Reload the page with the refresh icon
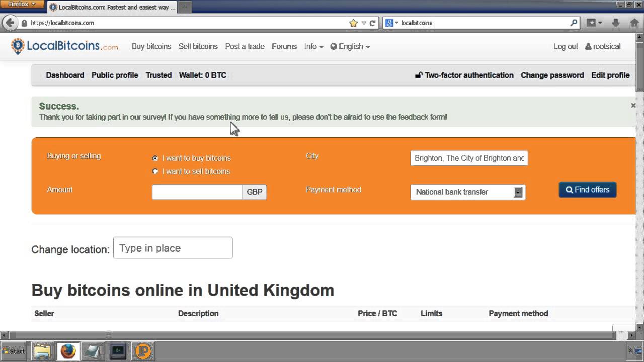Screen dimensions: 644x362 [373, 23]
